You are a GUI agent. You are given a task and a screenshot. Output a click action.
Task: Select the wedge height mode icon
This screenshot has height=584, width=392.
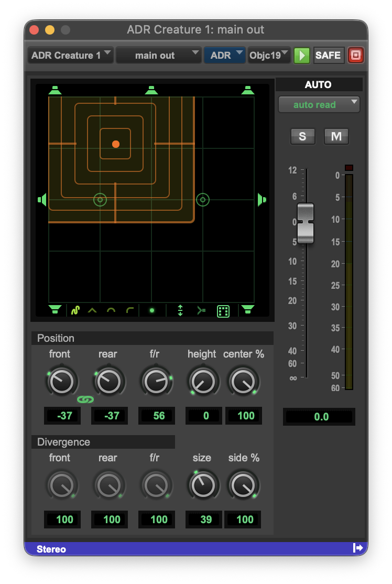92,310
